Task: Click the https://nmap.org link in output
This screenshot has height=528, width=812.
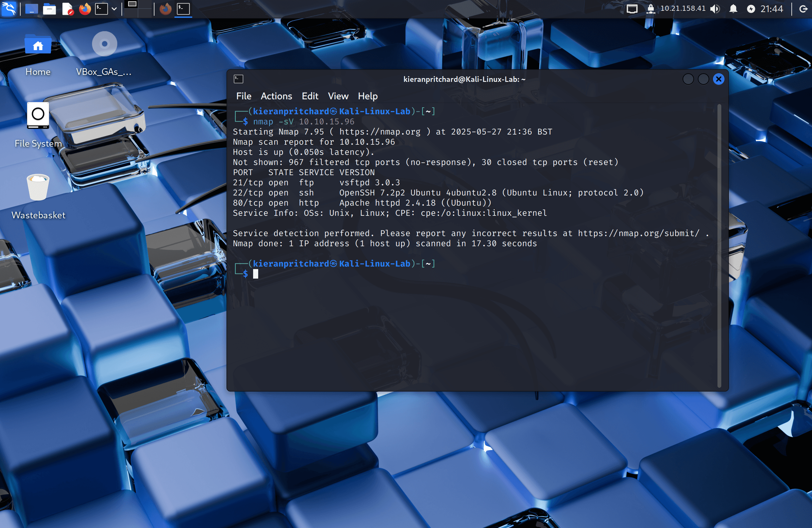Action: pyautogui.click(x=380, y=132)
